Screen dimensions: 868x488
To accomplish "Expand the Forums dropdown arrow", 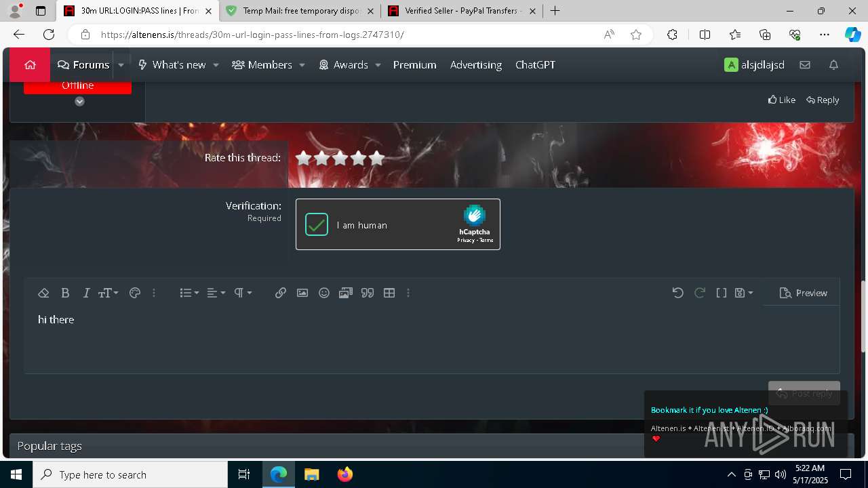I will coord(121,65).
